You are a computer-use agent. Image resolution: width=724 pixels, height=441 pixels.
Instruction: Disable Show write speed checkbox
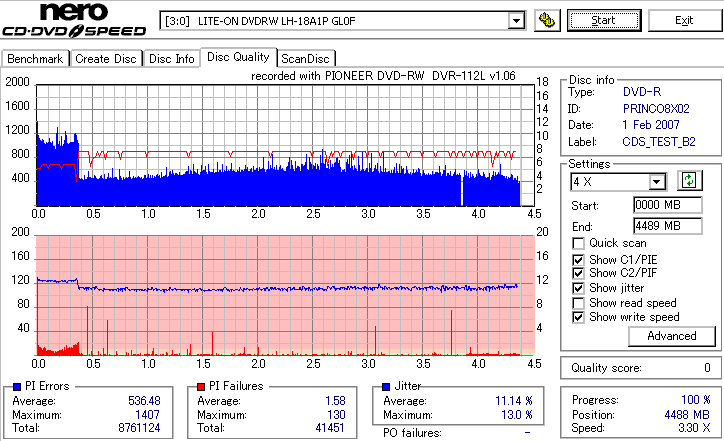click(578, 317)
